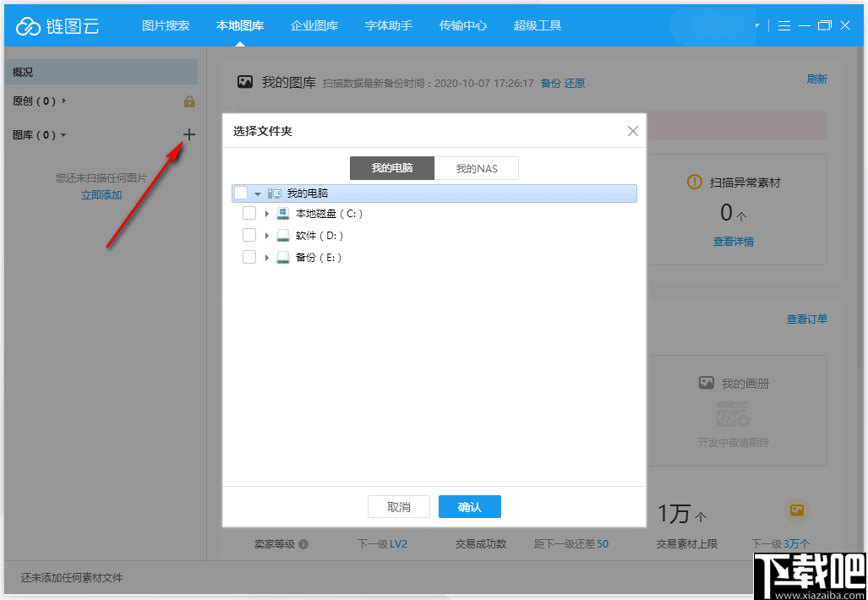Click the 确认 button to confirm
Viewport: 868px width, 600px height.
[x=469, y=506]
